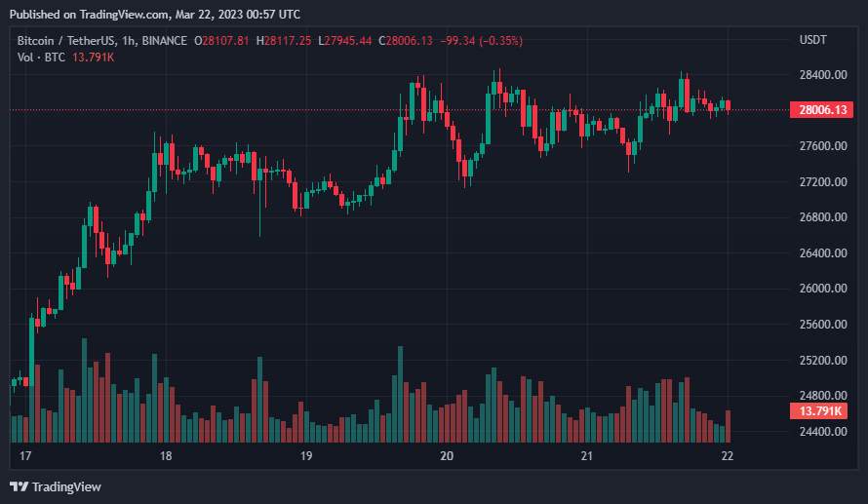Click the closing price value C28006.13

point(405,40)
